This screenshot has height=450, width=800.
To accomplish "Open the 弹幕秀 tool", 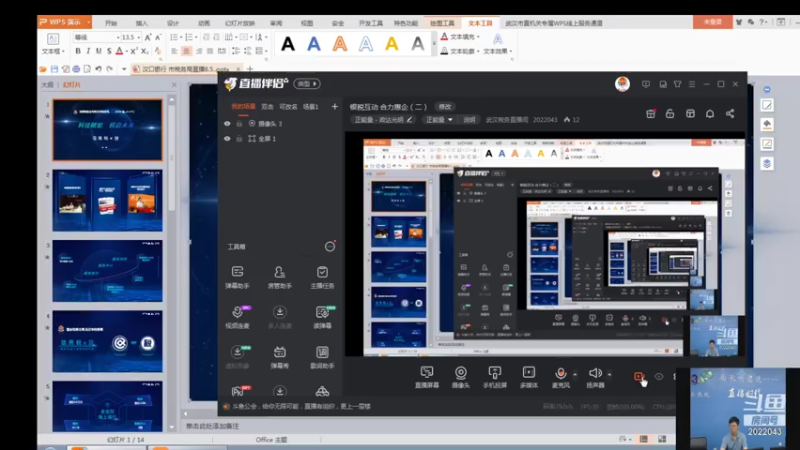I will pos(280,357).
